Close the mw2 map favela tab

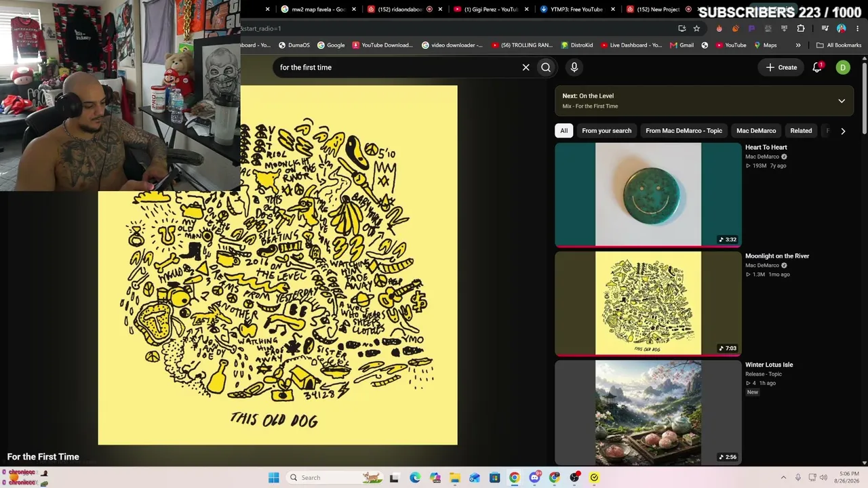354,9
